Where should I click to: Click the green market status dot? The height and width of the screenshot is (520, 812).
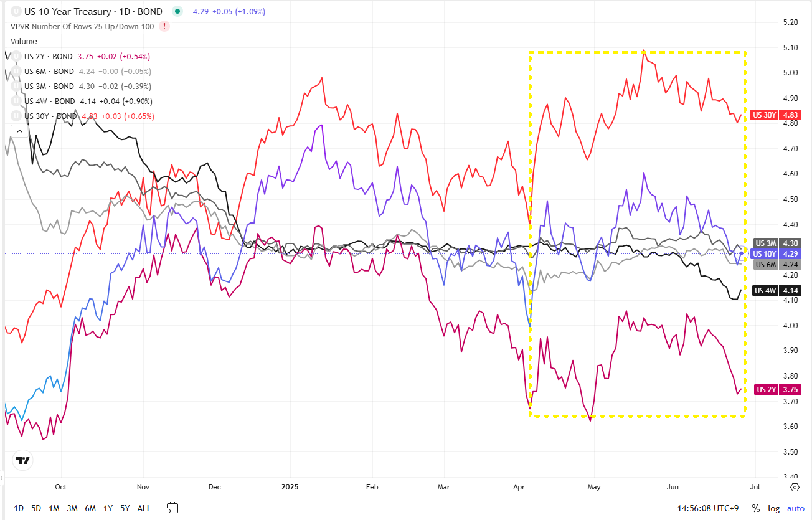(x=177, y=11)
